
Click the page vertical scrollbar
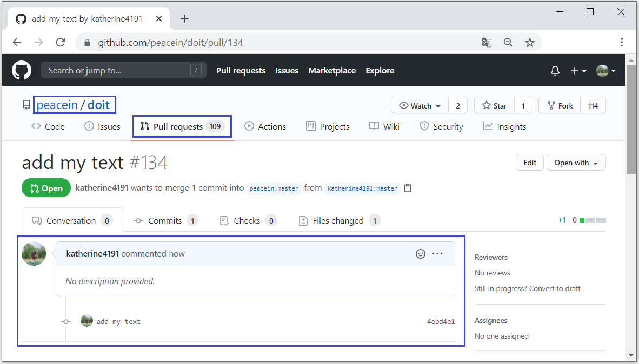[x=631, y=120]
